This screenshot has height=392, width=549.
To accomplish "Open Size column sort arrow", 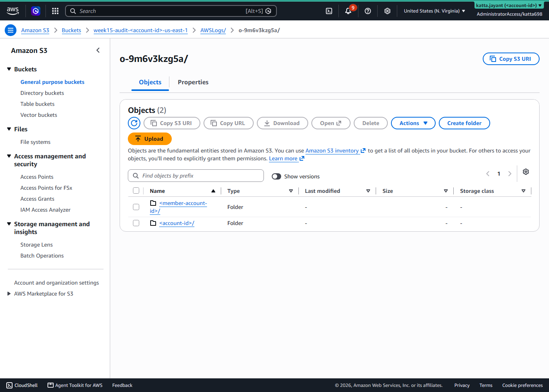I will tap(446, 191).
